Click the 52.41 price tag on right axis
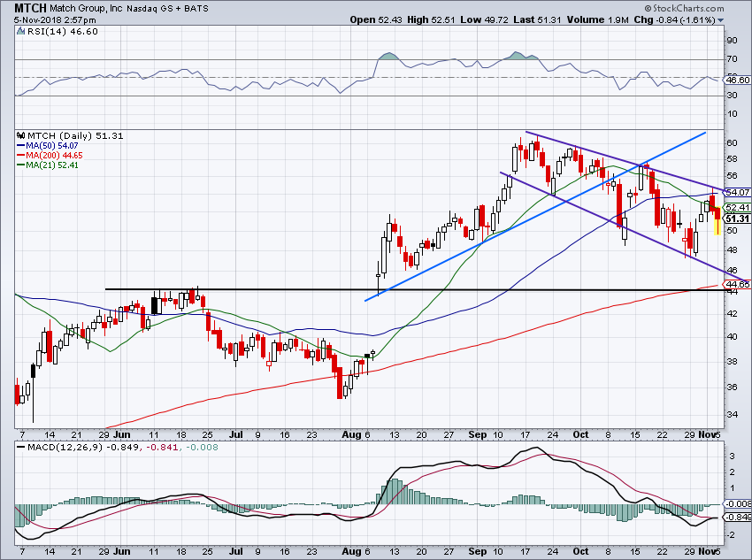752x560 pixels. point(738,207)
